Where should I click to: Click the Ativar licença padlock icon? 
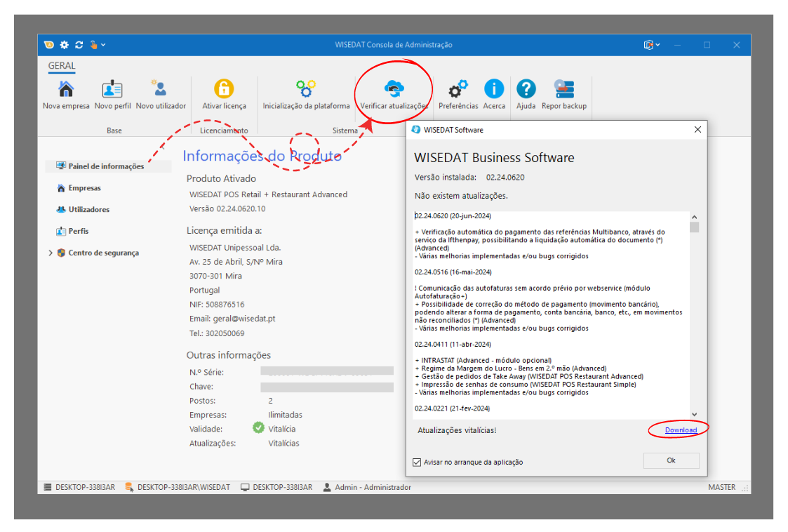click(224, 89)
